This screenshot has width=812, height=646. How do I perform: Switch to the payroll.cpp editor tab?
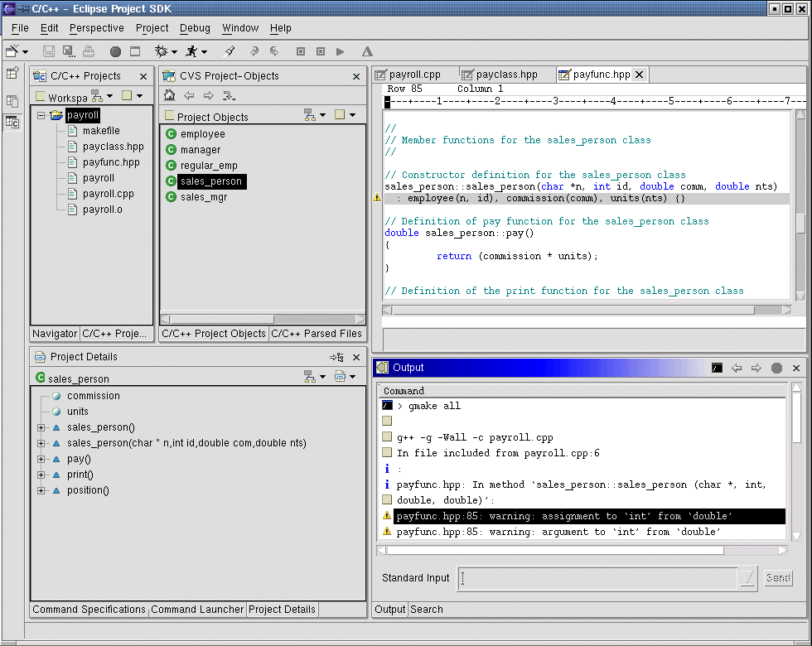(x=408, y=75)
